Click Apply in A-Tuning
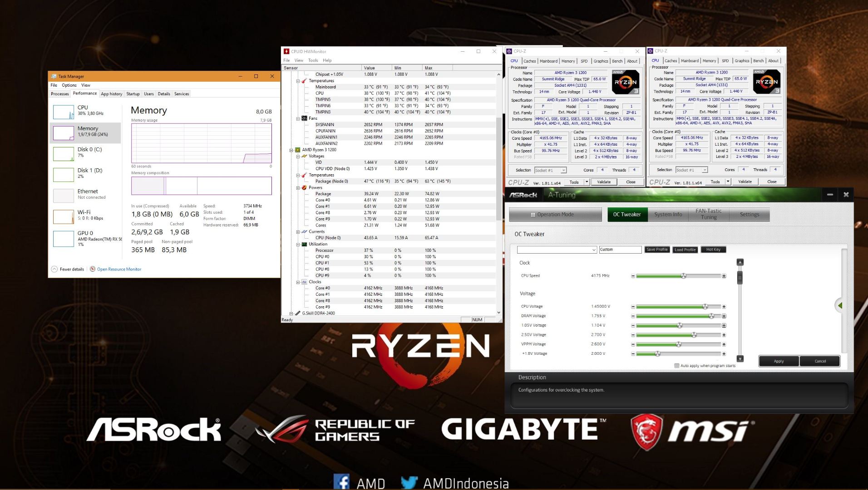The image size is (868, 490). coord(779,361)
